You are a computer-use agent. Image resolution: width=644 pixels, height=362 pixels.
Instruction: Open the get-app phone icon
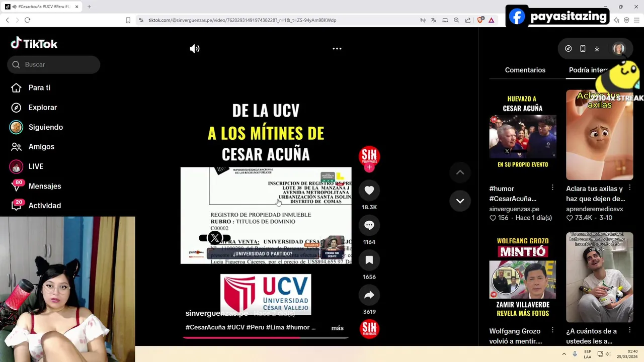583,49
